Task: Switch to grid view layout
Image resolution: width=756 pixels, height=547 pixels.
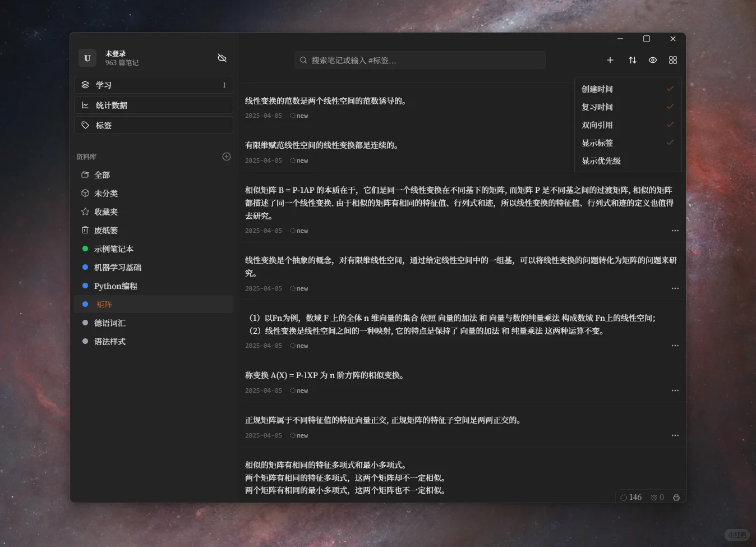Action: (672, 60)
